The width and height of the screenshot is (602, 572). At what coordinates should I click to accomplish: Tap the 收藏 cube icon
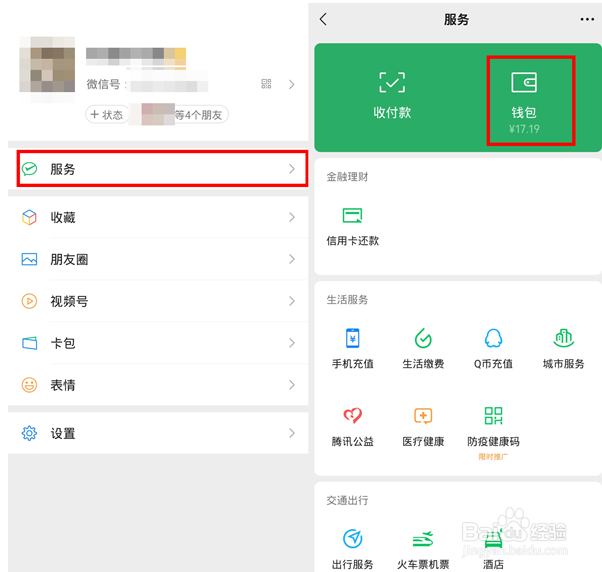coord(30,217)
